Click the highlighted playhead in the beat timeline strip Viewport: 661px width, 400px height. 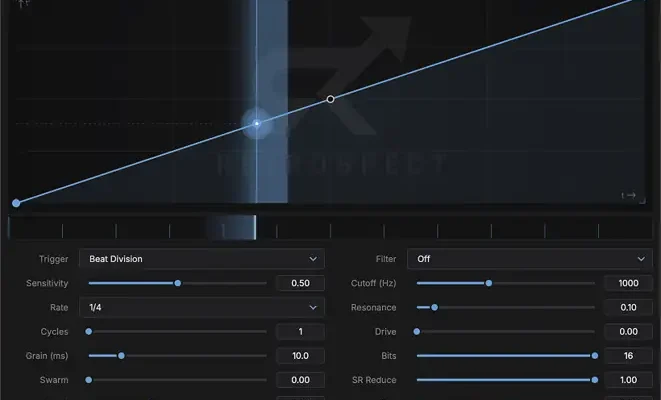[255, 228]
